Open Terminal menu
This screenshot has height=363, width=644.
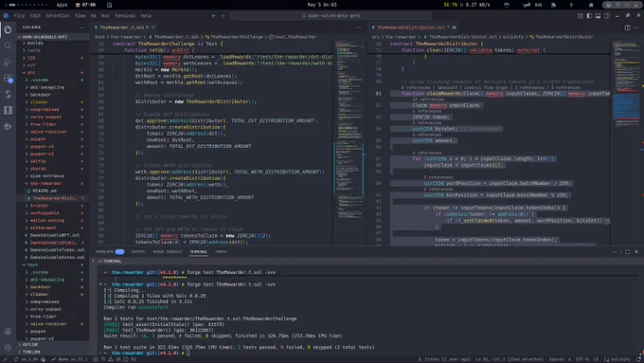(125, 15)
